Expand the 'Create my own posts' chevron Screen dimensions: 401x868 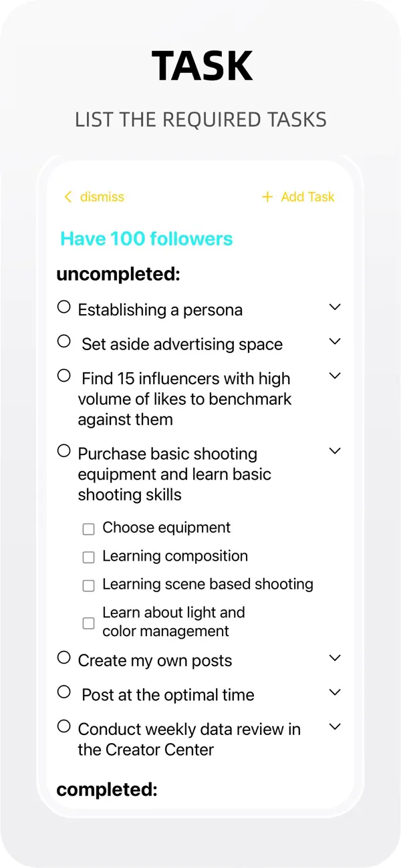click(336, 658)
